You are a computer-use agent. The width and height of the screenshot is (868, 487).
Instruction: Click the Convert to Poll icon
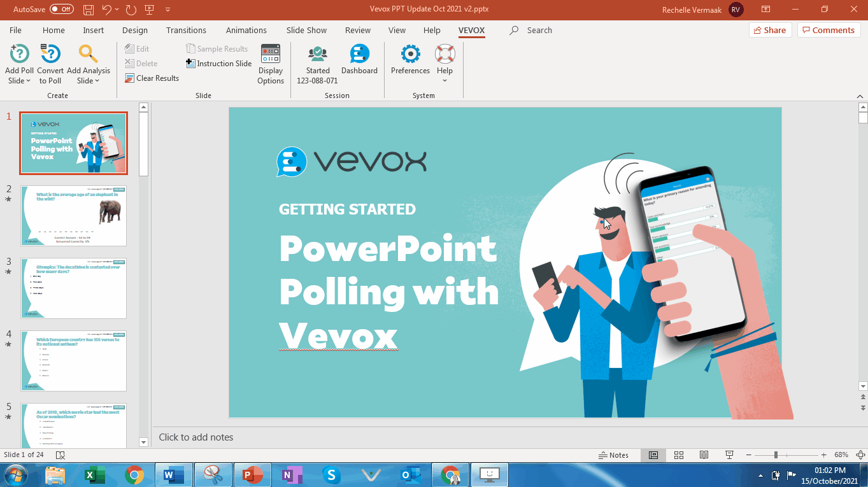[50, 53]
